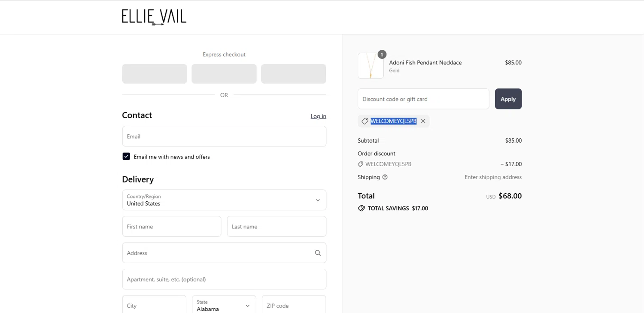Open the Country/Region dropdown
Screen dimensions: 644x313
224,200
